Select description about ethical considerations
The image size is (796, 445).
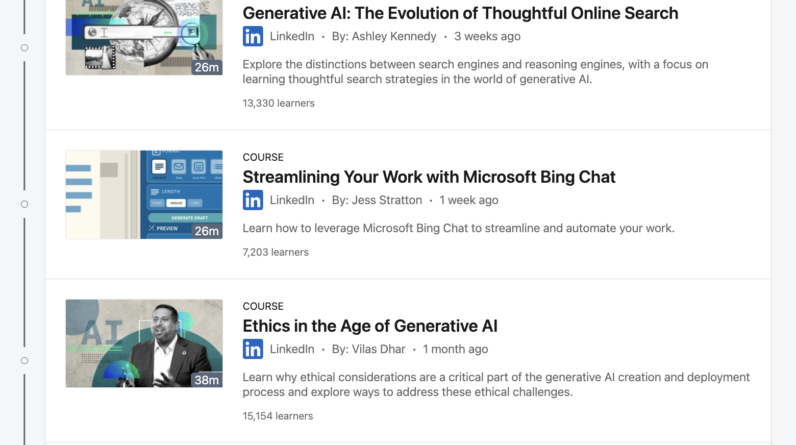[496, 385]
